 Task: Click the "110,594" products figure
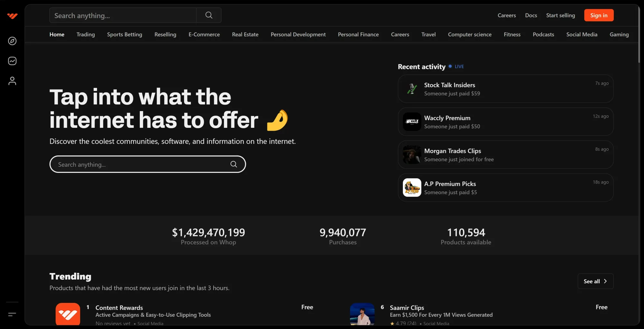(x=466, y=232)
